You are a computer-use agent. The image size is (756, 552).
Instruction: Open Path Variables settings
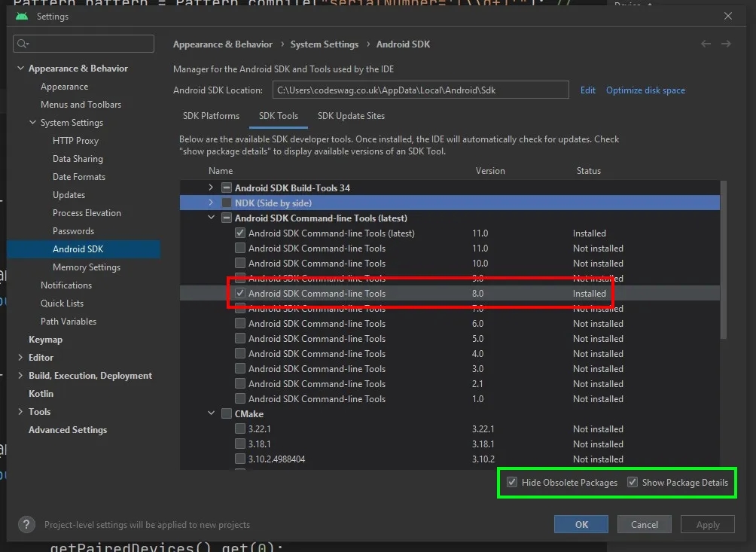[69, 321]
